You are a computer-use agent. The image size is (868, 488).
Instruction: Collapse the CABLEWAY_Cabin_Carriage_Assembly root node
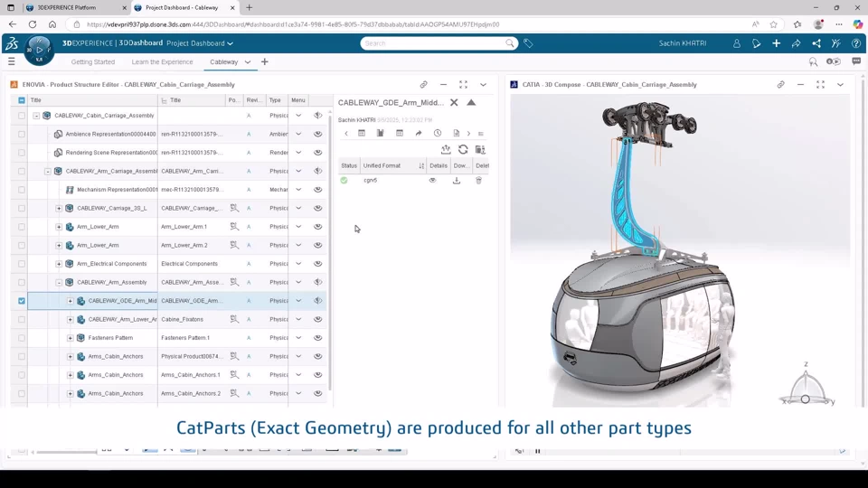(x=36, y=116)
